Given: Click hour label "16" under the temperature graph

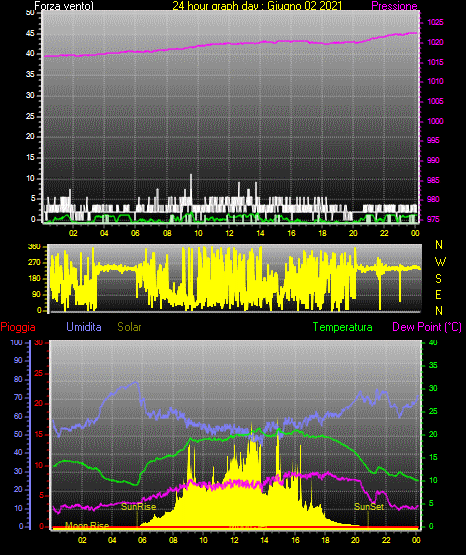Looking at the screenshot, I should point(295,540).
